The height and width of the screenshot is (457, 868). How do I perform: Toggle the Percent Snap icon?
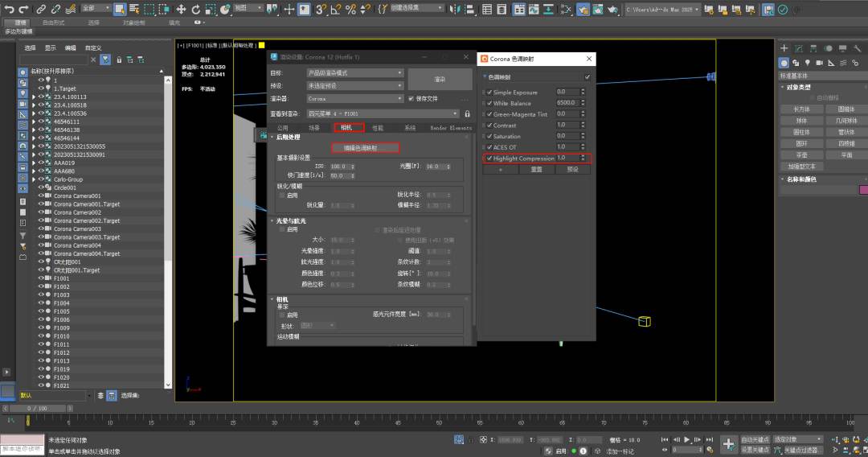click(350, 9)
